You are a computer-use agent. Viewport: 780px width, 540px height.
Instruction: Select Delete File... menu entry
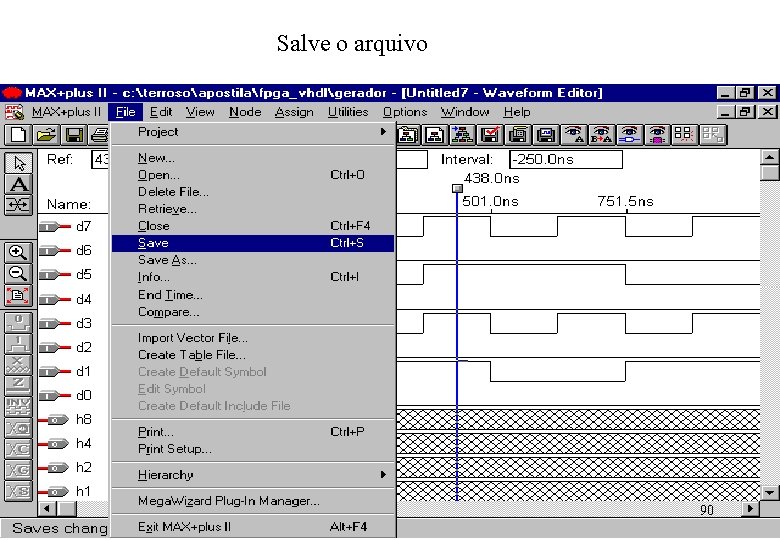click(253, 192)
